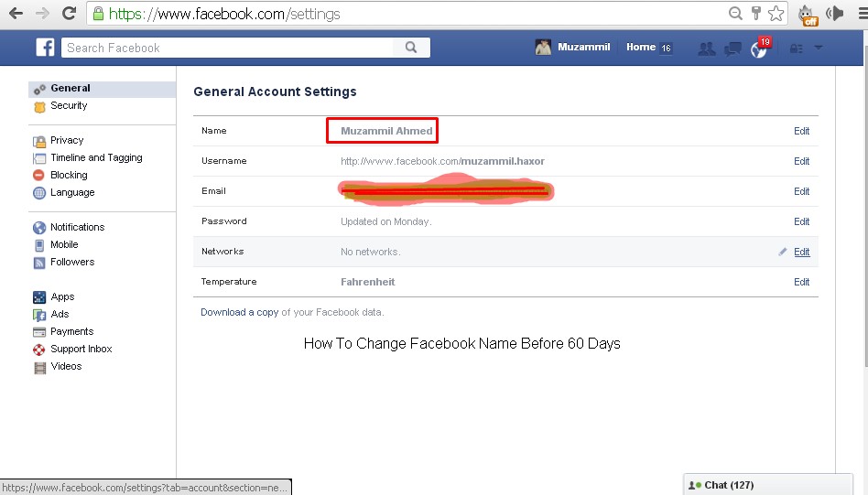Screen dimensions: 868x495
Task: Click the Fahrenheit temperature value
Action: 367,282
